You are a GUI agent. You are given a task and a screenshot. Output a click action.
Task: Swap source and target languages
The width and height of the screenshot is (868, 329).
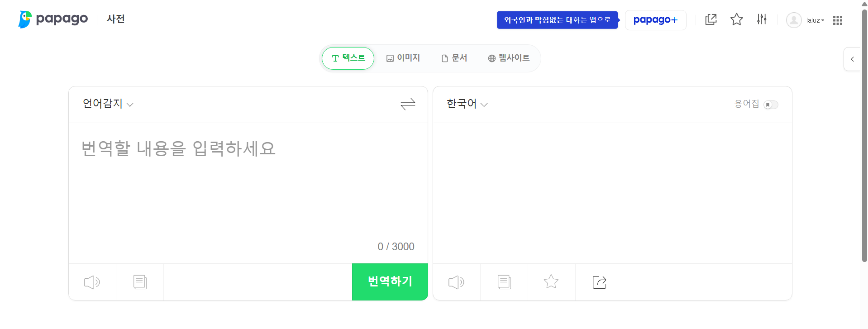coord(407,104)
